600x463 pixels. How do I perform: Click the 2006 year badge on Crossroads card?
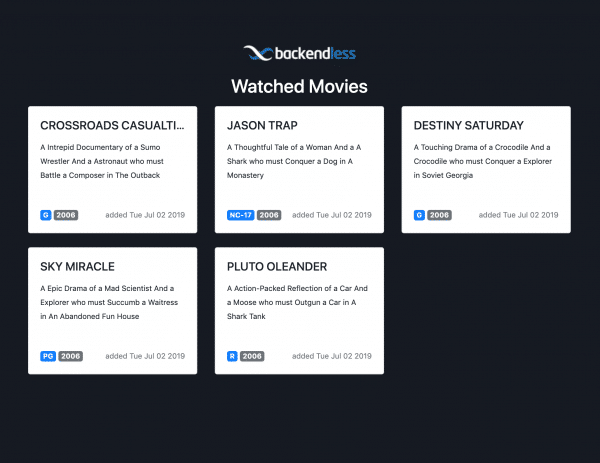tap(66, 215)
